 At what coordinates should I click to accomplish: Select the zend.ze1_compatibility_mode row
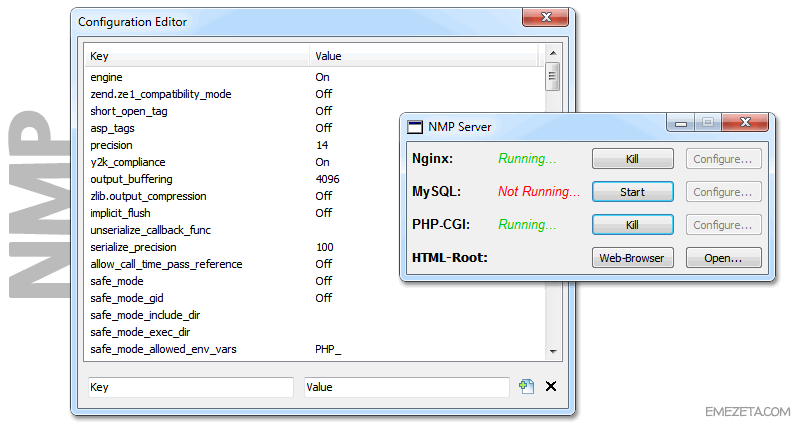(315, 94)
